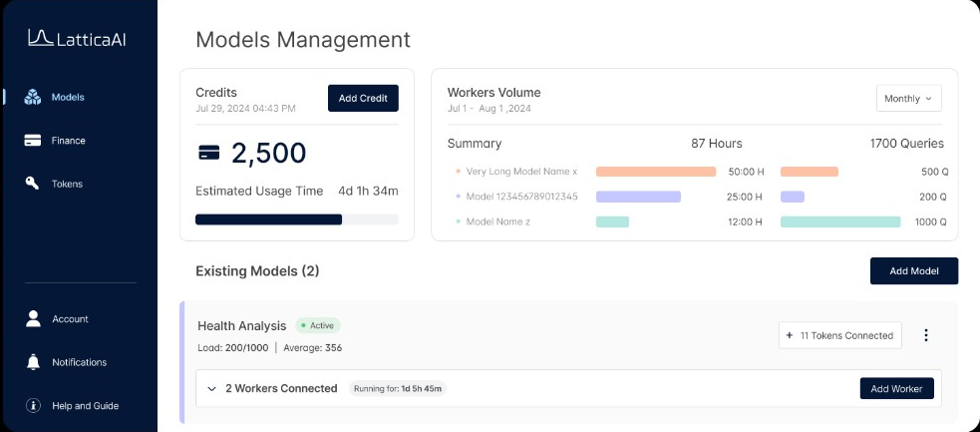Click the credits usage progress bar

(297, 219)
